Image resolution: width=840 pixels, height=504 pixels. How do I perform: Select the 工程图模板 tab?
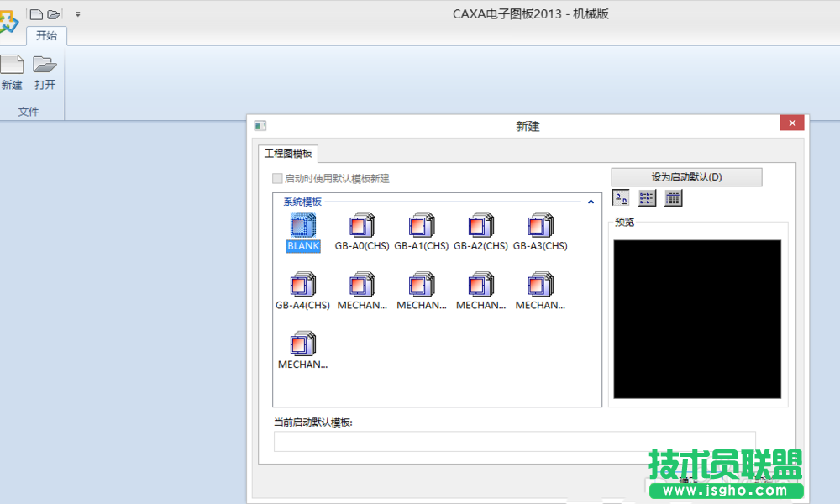[x=289, y=154]
